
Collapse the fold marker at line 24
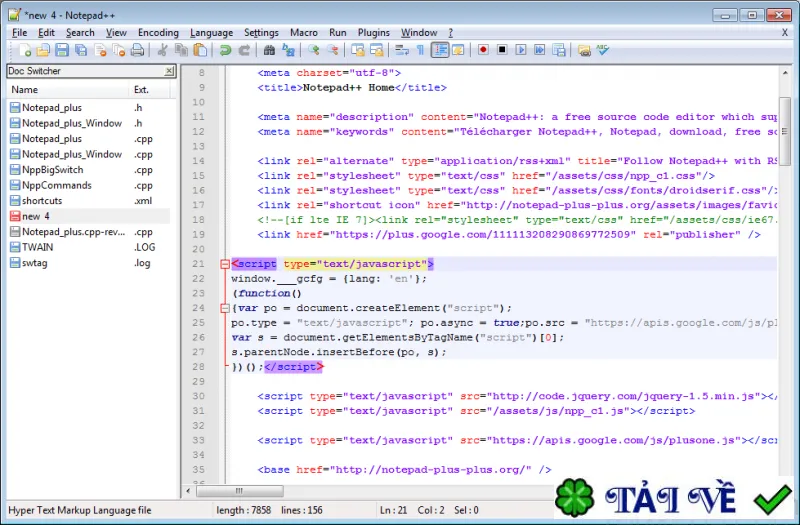[x=224, y=308]
